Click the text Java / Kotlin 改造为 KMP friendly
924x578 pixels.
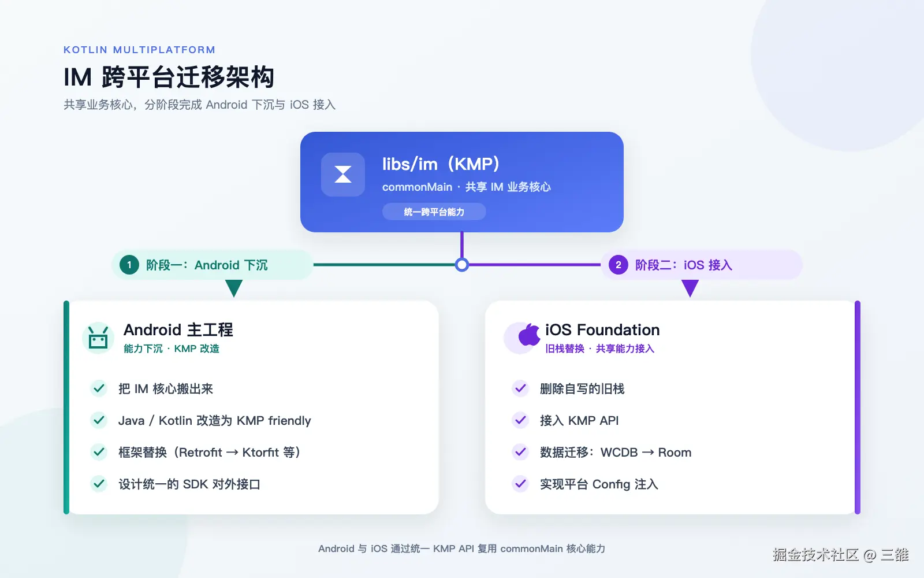[x=214, y=420]
